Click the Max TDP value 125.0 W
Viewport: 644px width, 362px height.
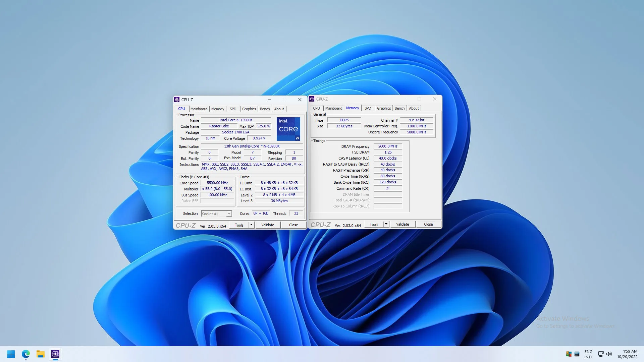tap(264, 126)
